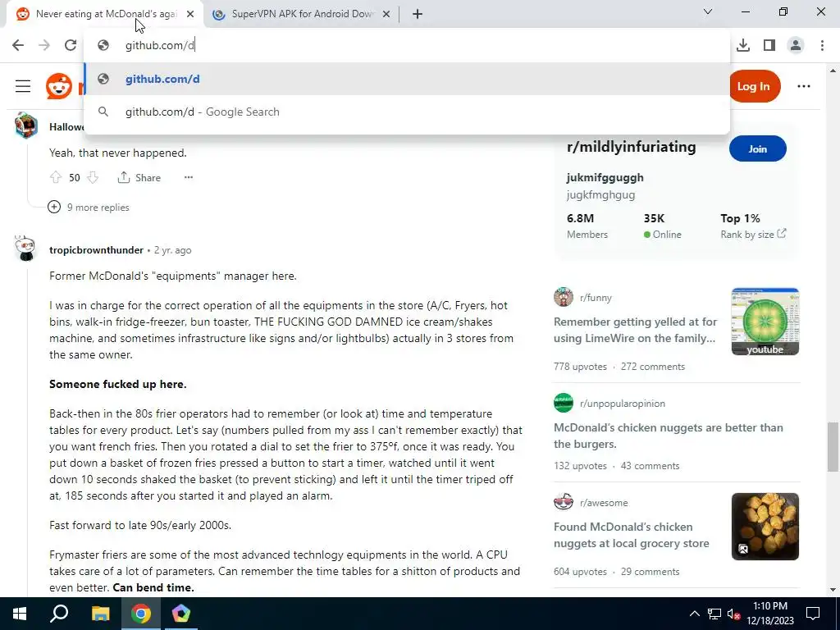This screenshot has width=840, height=630.
Task: Show hidden system tray icons
Action: (x=694, y=614)
